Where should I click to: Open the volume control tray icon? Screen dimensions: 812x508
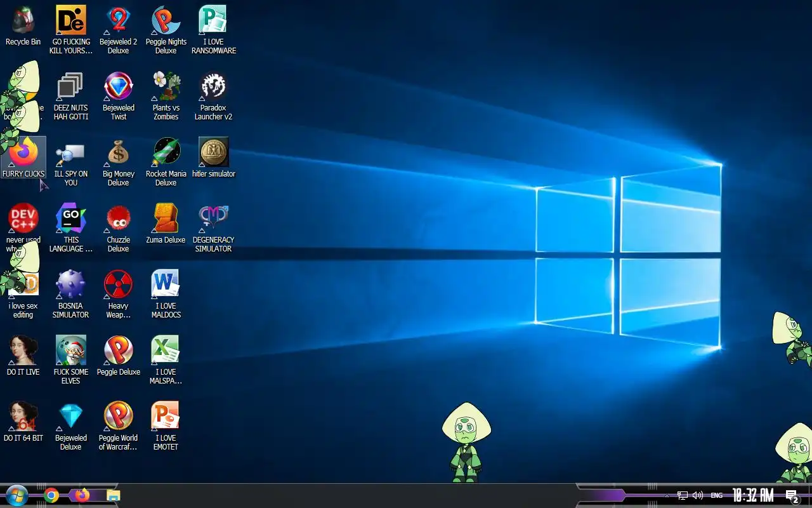point(698,495)
